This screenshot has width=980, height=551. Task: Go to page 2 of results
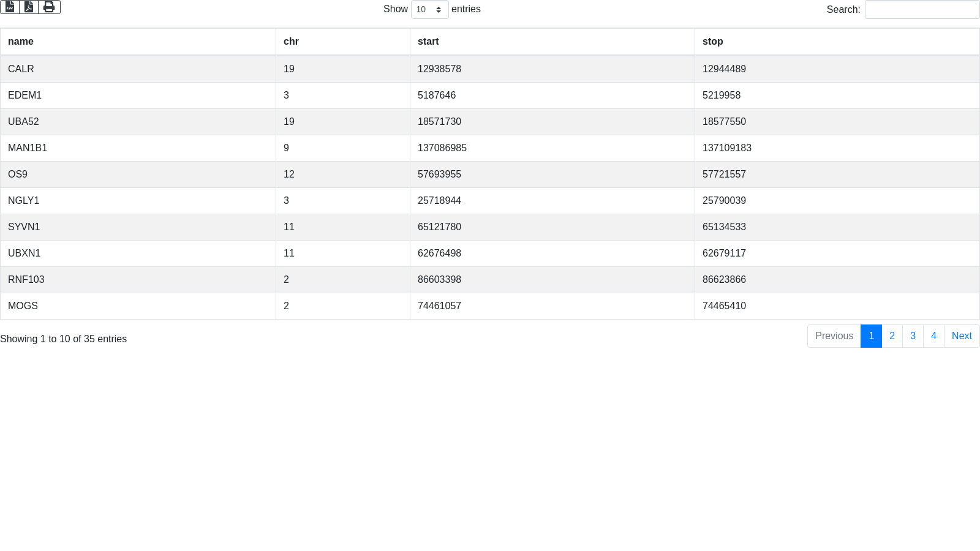[x=892, y=336]
